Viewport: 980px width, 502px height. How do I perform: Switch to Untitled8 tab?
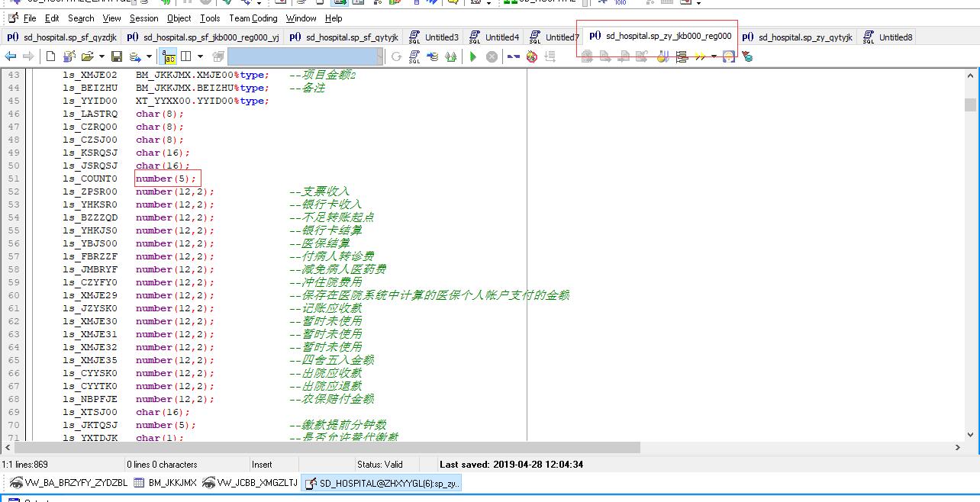[x=888, y=37]
